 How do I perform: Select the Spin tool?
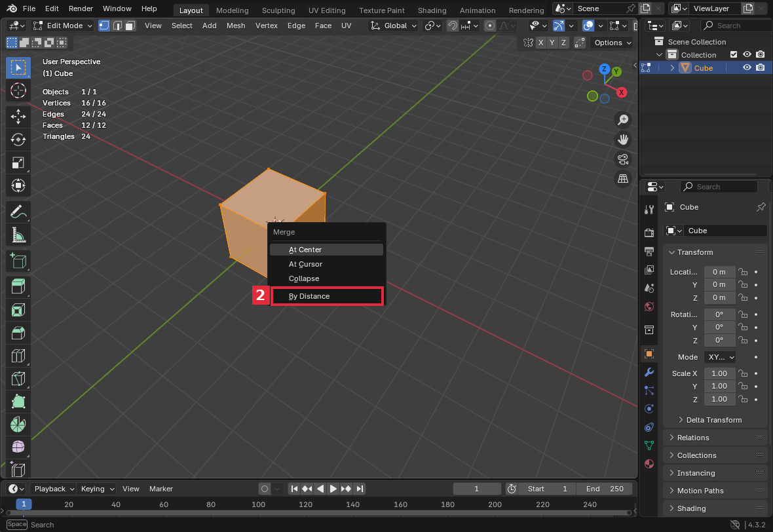pyautogui.click(x=18, y=425)
